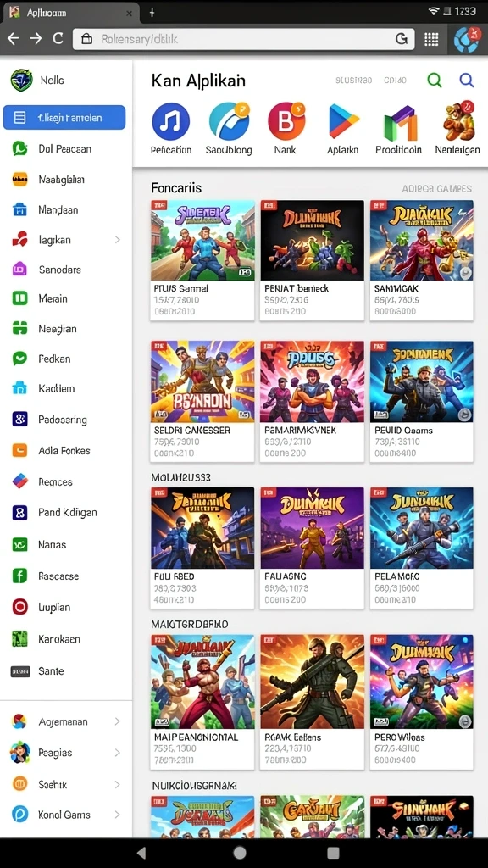
Task: Select Naagialan in sidebar
Action: (66, 180)
